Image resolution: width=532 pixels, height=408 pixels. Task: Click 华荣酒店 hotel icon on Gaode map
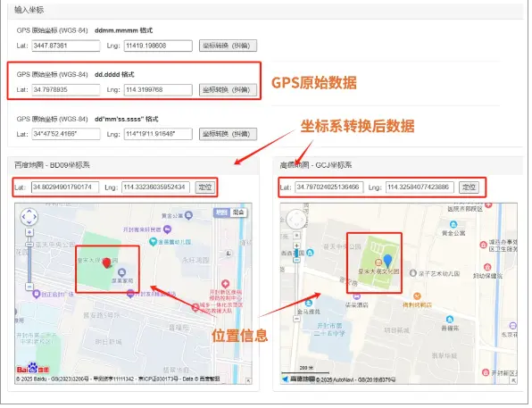click(356, 296)
